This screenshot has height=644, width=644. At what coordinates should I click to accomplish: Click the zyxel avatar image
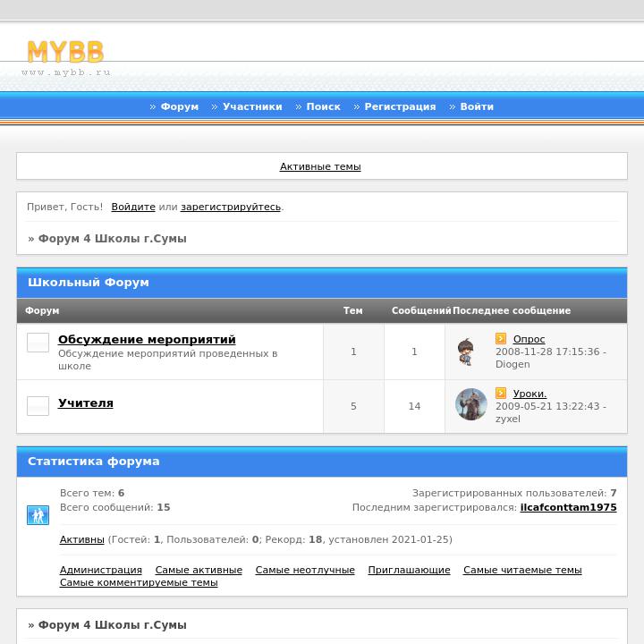[x=471, y=404]
